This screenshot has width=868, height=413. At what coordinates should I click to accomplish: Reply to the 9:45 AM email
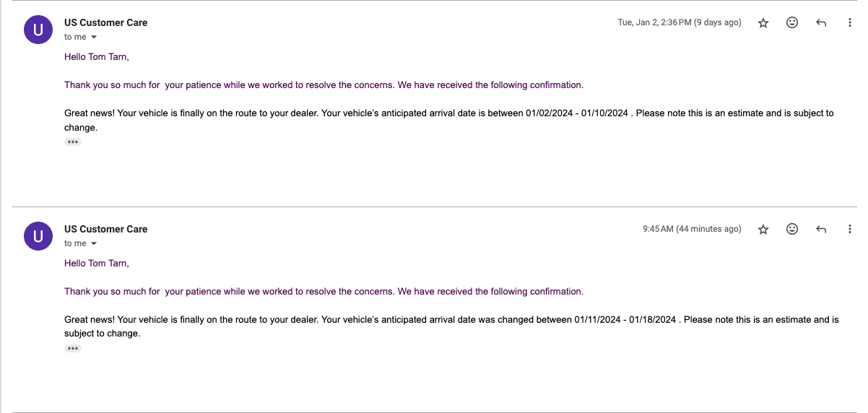tap(821, 230)
